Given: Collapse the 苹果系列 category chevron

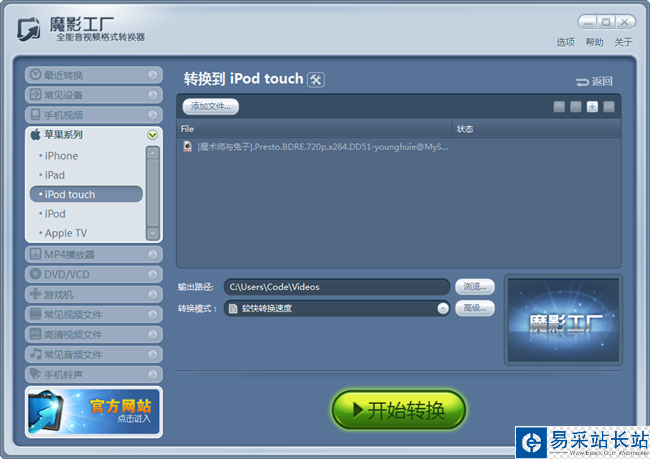Looking at the screenshot, I should 153,135.
